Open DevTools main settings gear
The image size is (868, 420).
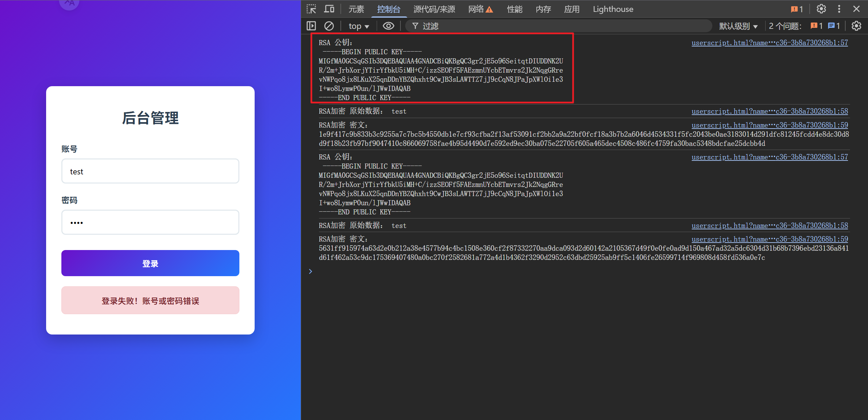pos(821,9)
